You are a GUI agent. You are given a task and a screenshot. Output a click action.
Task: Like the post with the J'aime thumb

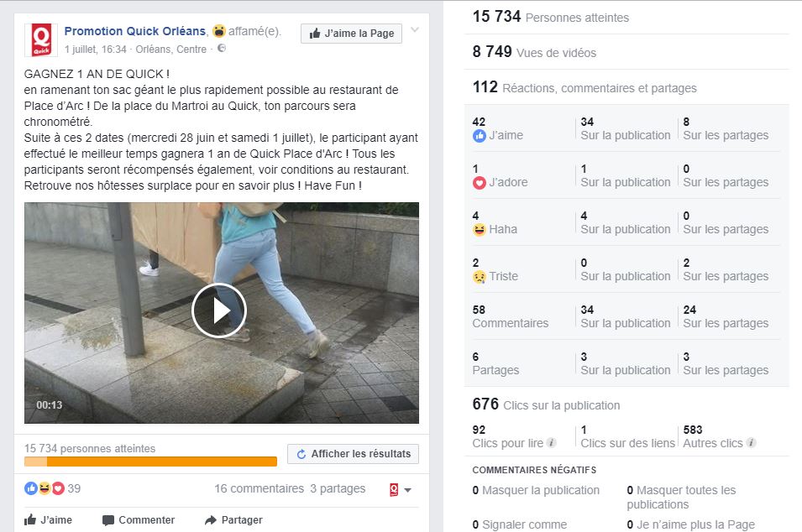coord(48,520)
